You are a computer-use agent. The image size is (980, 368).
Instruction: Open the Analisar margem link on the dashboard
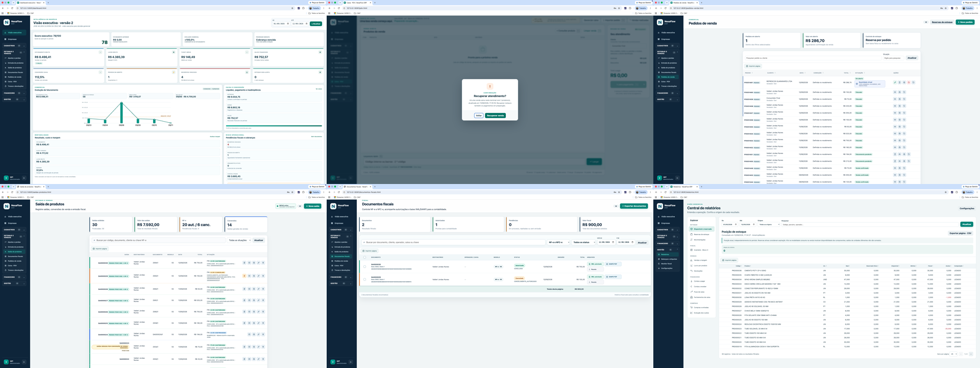pos(215,136)
